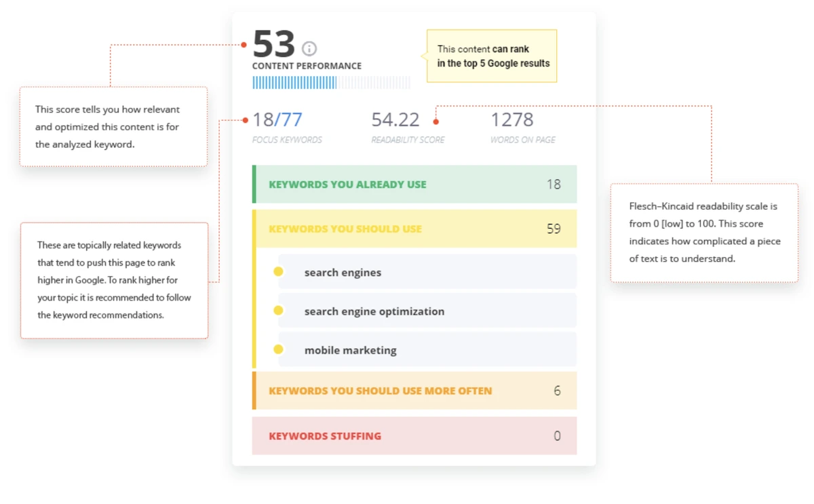
Task: Click the red dot connector near 18/77
Action: click(x=244, y=120)
